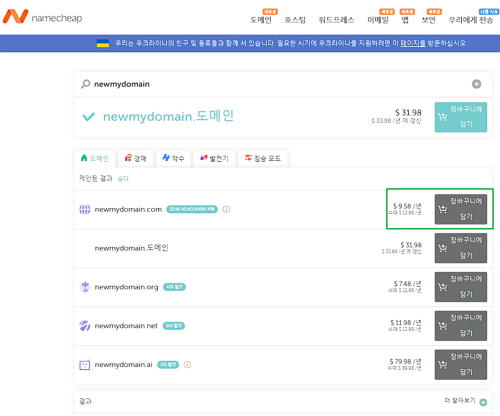Open the 도메인 top menu
500x416 pixels.
click(x=261, y=20)
